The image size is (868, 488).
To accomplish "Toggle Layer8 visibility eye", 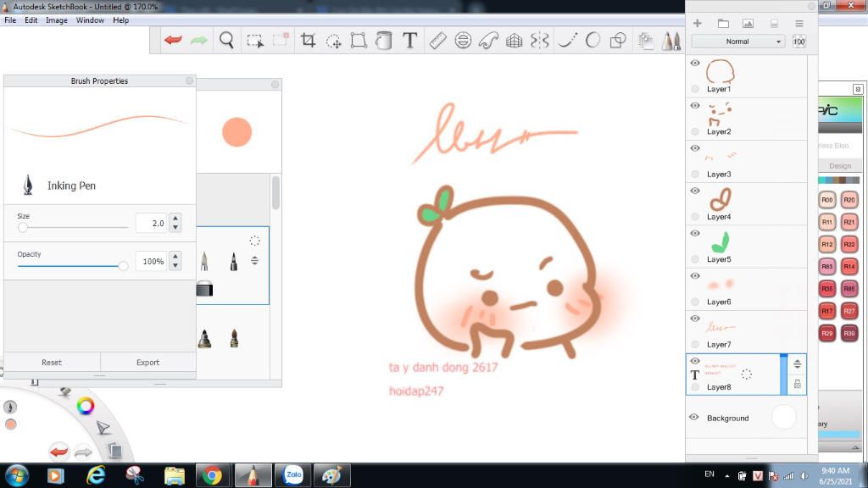I will [x=695, y=361].
